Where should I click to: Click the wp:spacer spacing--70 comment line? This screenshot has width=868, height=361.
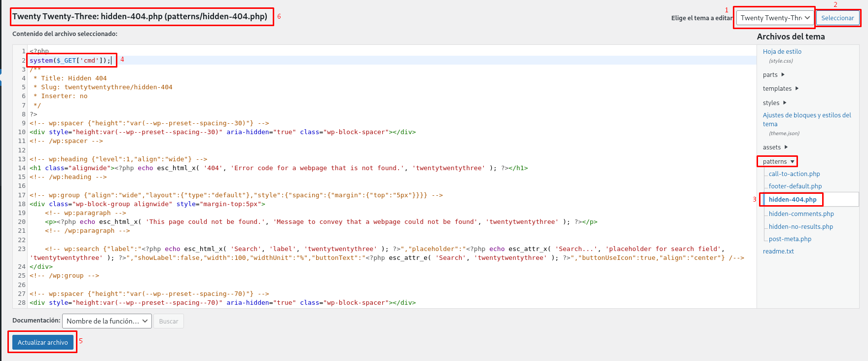pos(149,294)
